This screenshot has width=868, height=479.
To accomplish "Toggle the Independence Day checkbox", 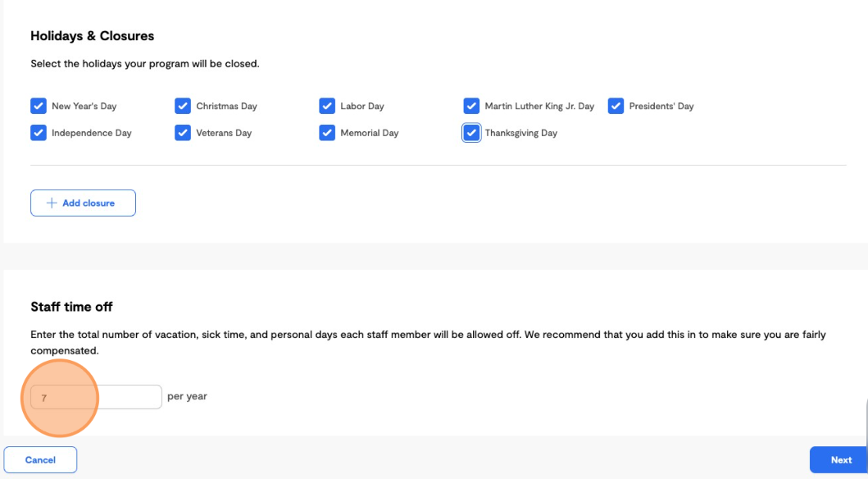I will [39, 133].
